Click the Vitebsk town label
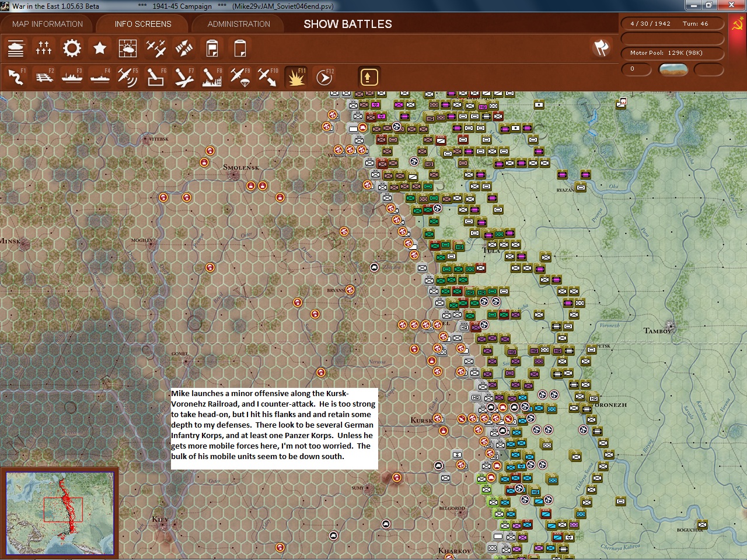This screenshot has height=560, width=747. (158, 139)
